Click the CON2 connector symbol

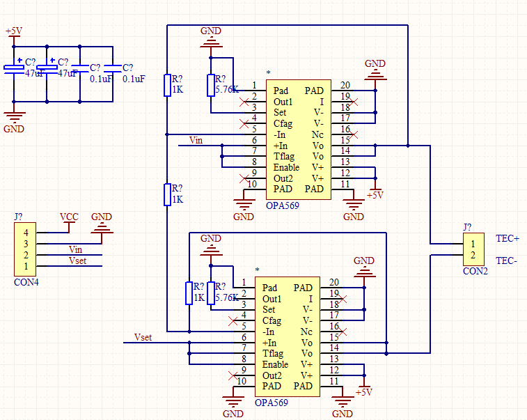click(473, 249)
